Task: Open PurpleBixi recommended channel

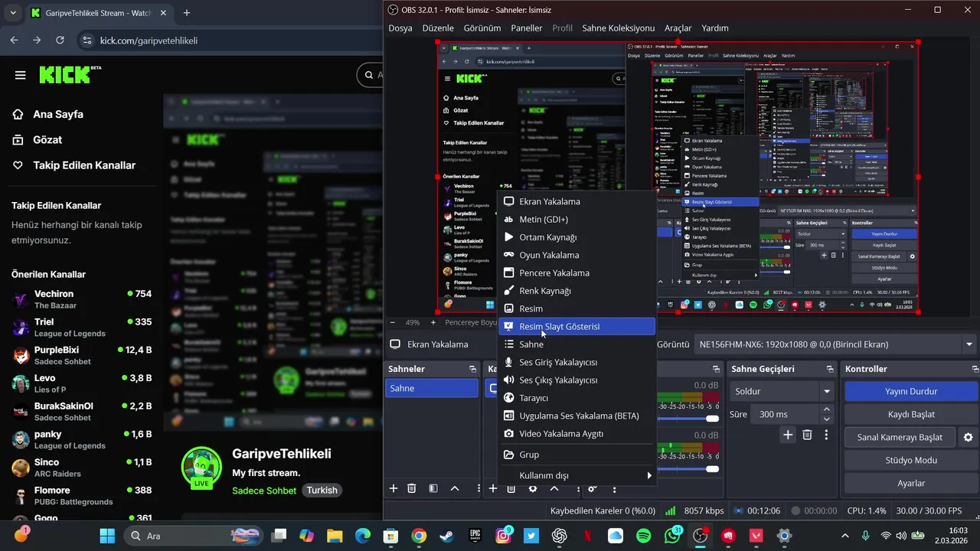Action: coord(82,355)
